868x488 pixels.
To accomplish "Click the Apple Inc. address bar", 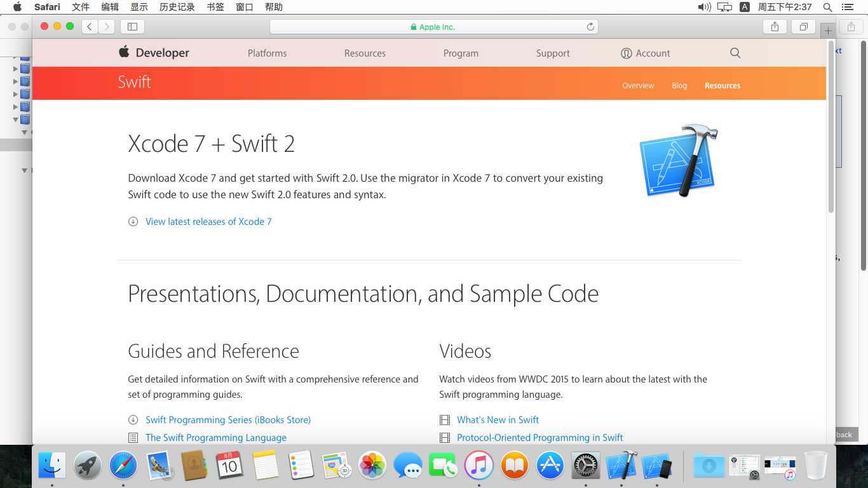I will coord(434,27).
